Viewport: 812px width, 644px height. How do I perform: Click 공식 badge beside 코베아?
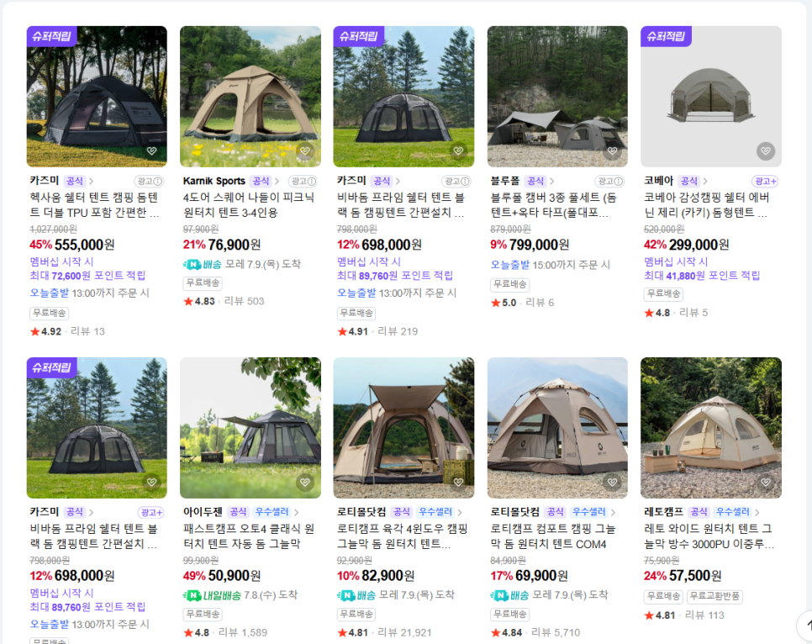click(688, 181)
